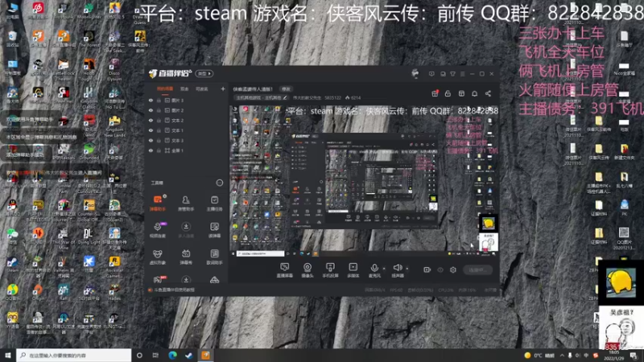Click the record video icon in bottom bar
The width and height of the screenshot is (644, 362).
(x=427, y=269)
